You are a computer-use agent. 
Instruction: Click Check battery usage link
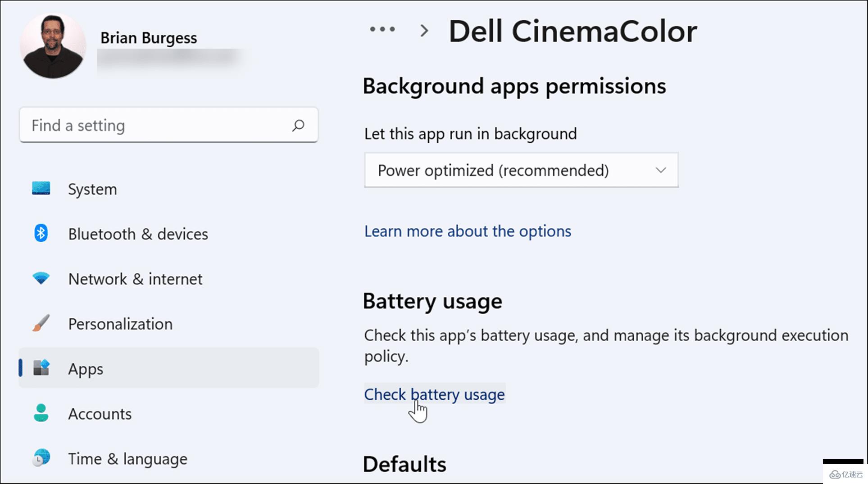pyautogui.click(x=434, y=394)
